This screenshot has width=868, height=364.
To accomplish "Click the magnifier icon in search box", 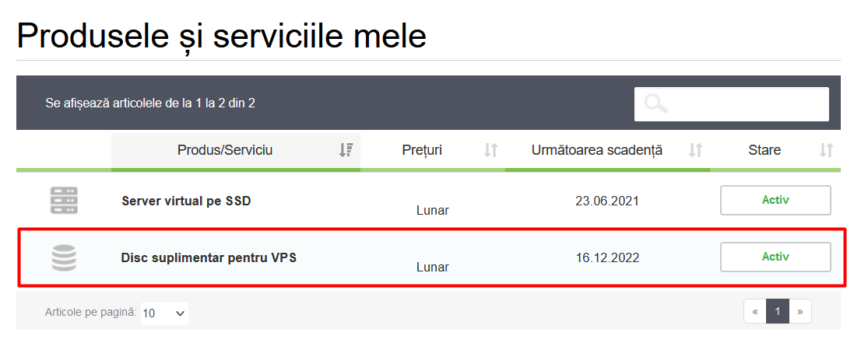I will 656,104.
